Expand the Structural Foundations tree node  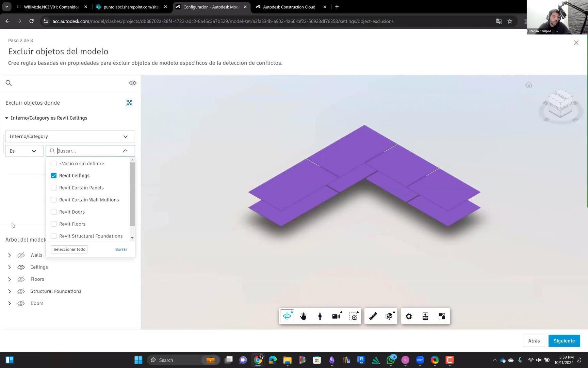click(10, 291)
